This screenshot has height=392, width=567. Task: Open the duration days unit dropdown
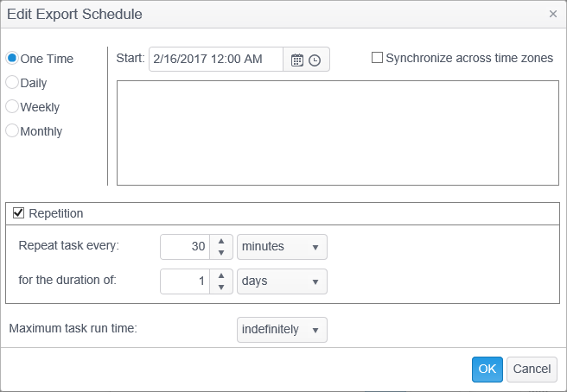282,281
